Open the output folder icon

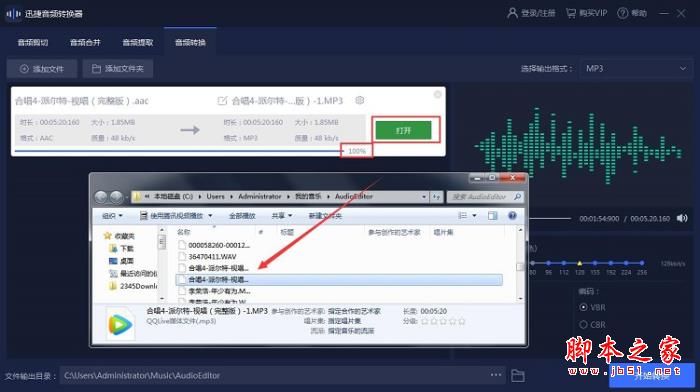pos(517,375)
